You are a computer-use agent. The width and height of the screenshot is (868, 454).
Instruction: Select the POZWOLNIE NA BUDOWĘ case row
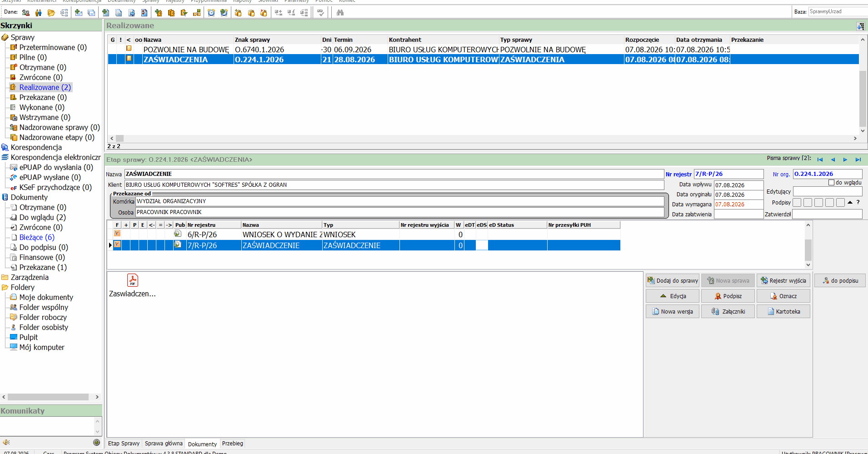point(483,49)
